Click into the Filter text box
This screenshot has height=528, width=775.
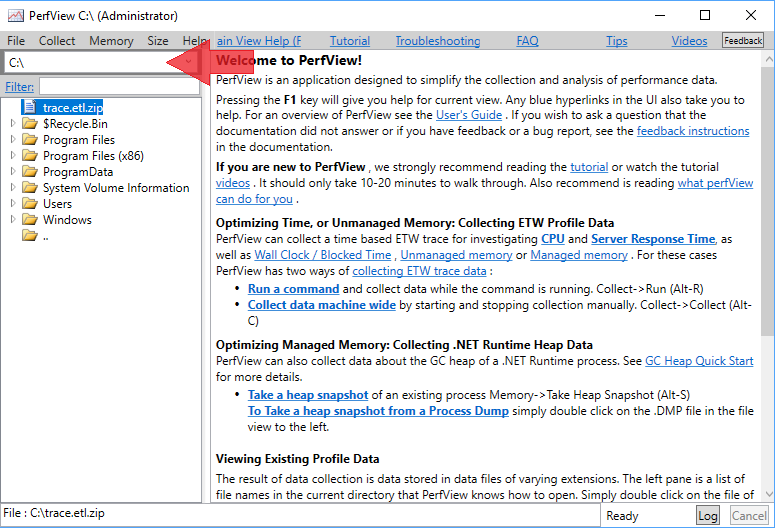coord(120,87)
